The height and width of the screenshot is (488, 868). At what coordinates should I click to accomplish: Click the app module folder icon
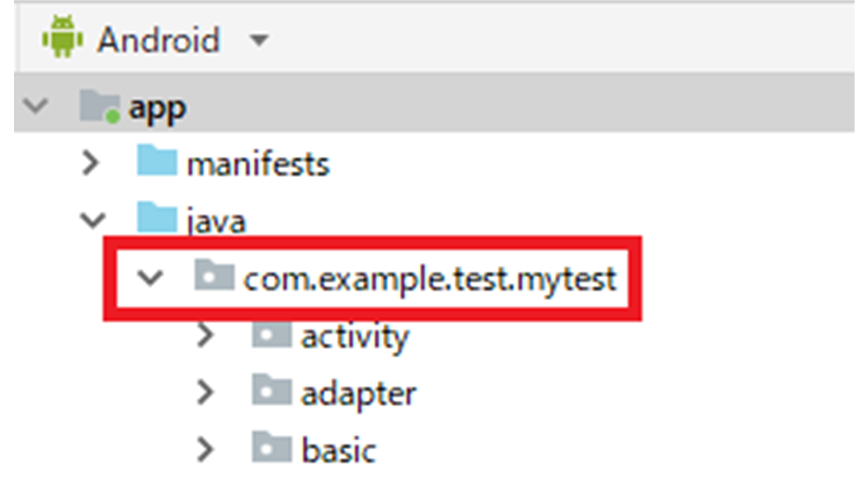point(100,106)
